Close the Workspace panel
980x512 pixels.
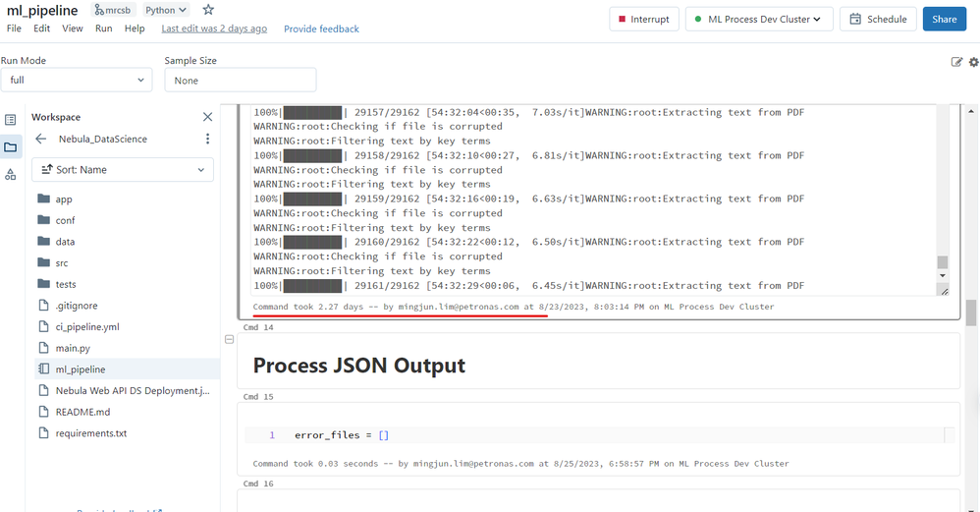[x=207, y=117]
